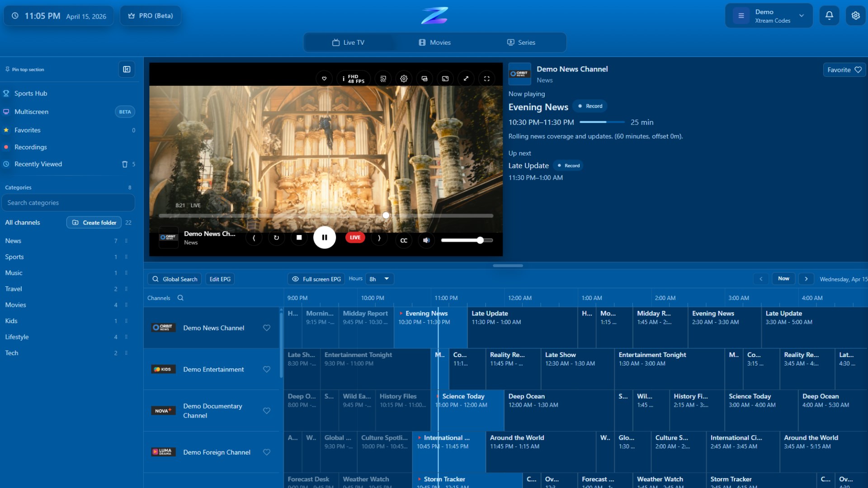Reload the stream with refresh icon
The image size is (868, 488).
point(276,238)
